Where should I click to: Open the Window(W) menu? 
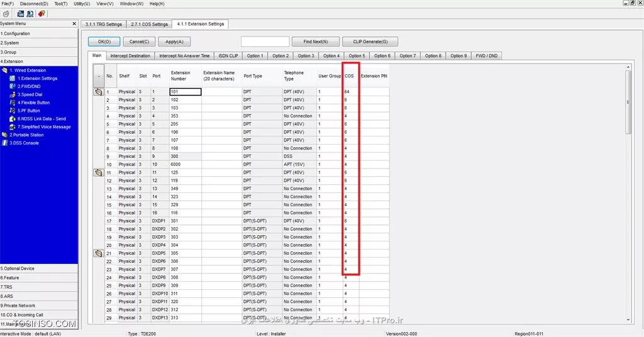(131, 4)
